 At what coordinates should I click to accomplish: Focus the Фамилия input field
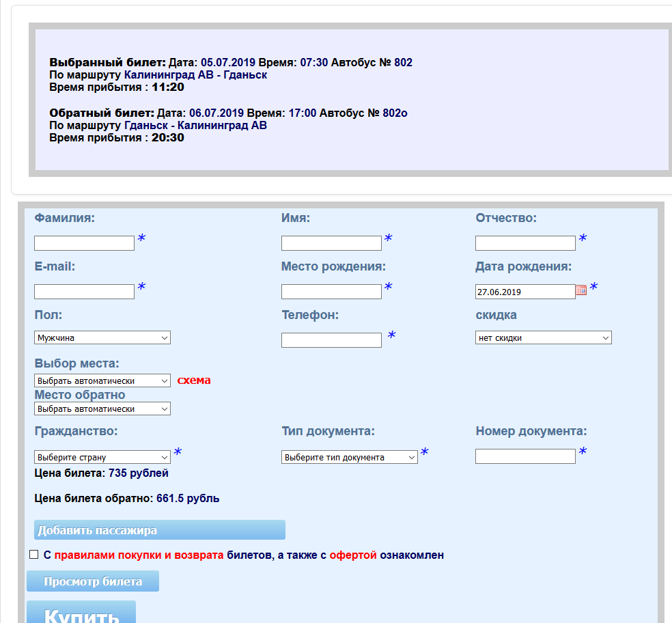84,243
